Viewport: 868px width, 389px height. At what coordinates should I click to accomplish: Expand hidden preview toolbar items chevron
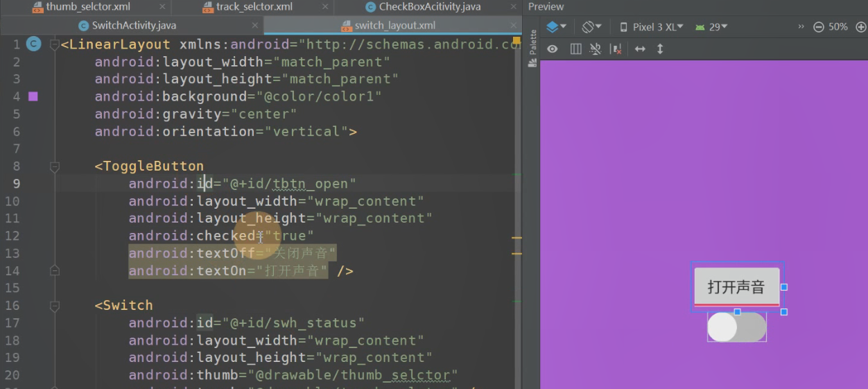point(801,27)
